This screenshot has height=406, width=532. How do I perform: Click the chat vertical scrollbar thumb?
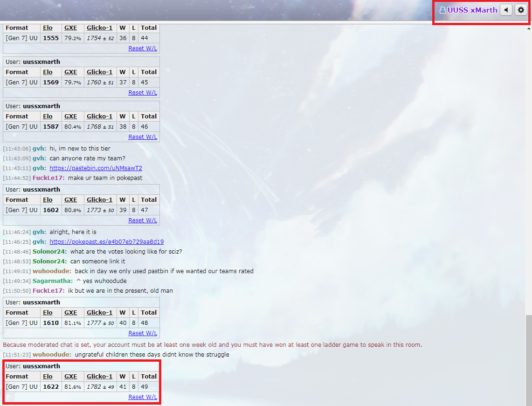point(529,360)
